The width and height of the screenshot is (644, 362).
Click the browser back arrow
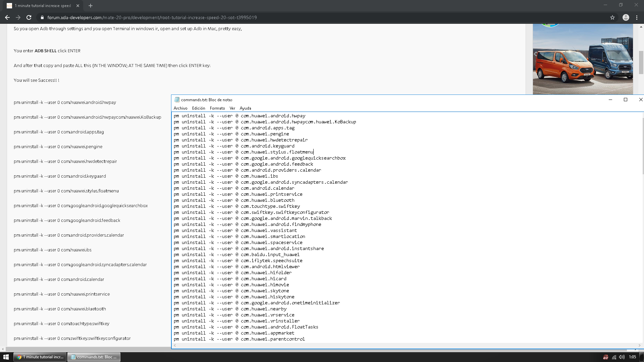coord(7,17)
